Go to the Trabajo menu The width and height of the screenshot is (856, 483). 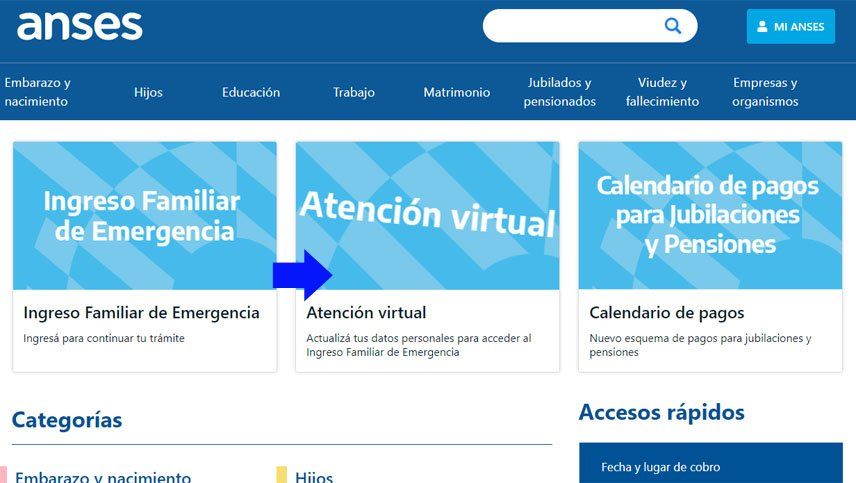pos(354,92)
